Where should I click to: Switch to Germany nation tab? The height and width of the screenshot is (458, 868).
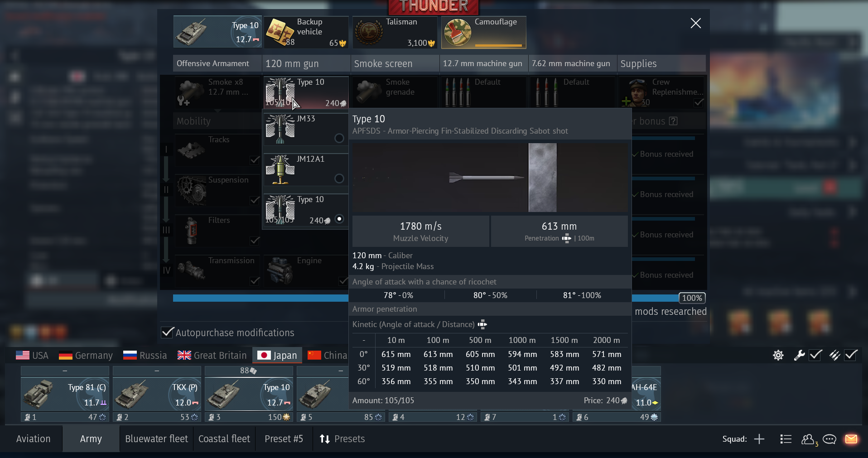86,356
